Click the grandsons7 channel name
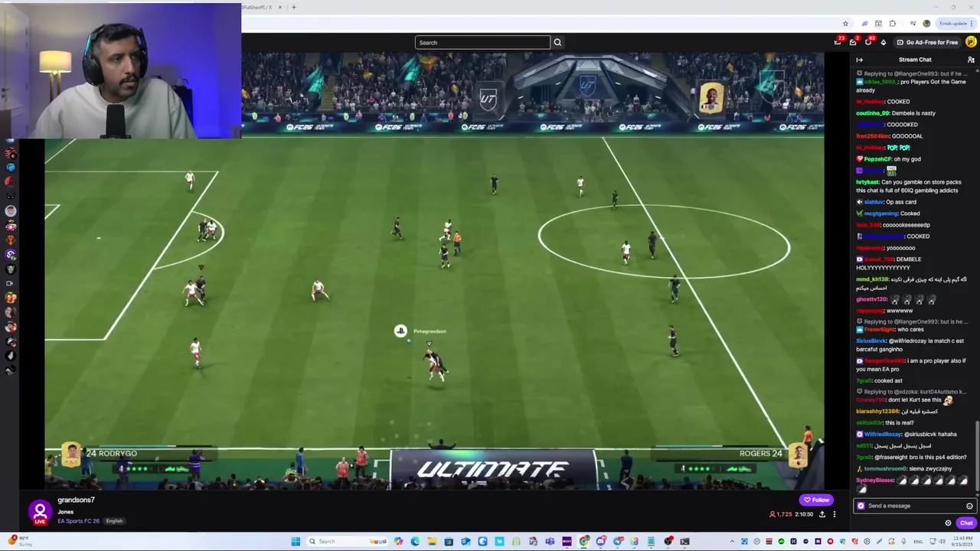The image size is (980, 551). 76,500
